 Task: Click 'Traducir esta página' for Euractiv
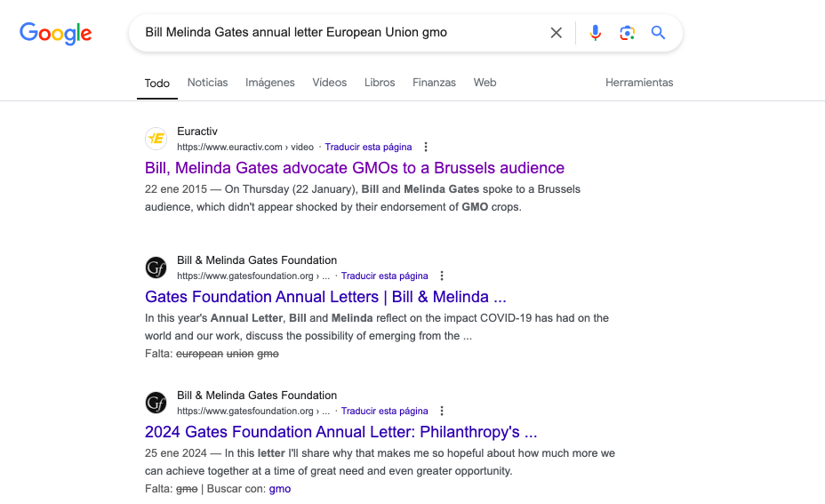click(x=368, y=147)
